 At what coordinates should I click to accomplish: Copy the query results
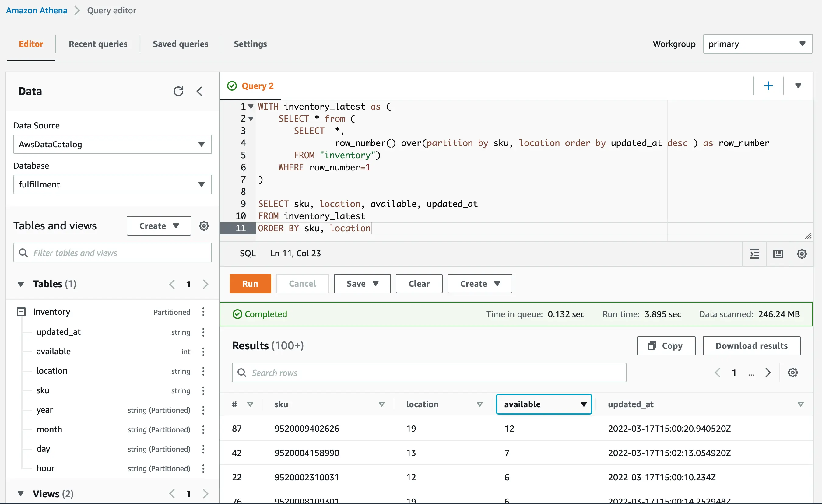(666, 345)
